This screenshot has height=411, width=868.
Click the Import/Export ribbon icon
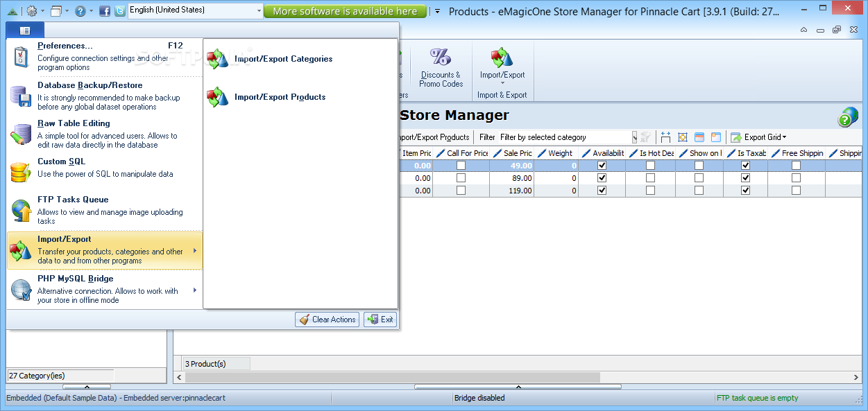pyautogui.click(x=502, y=58)
